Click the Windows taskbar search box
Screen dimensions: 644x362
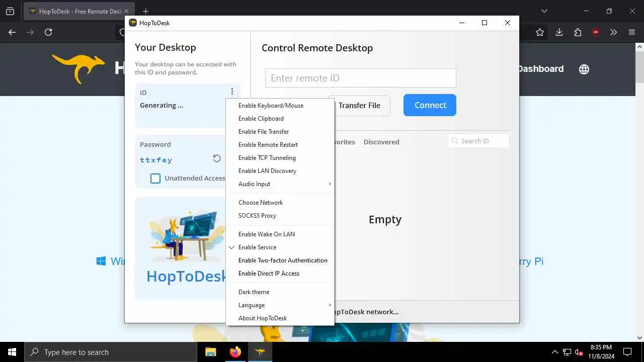click(x=110, y=352)
